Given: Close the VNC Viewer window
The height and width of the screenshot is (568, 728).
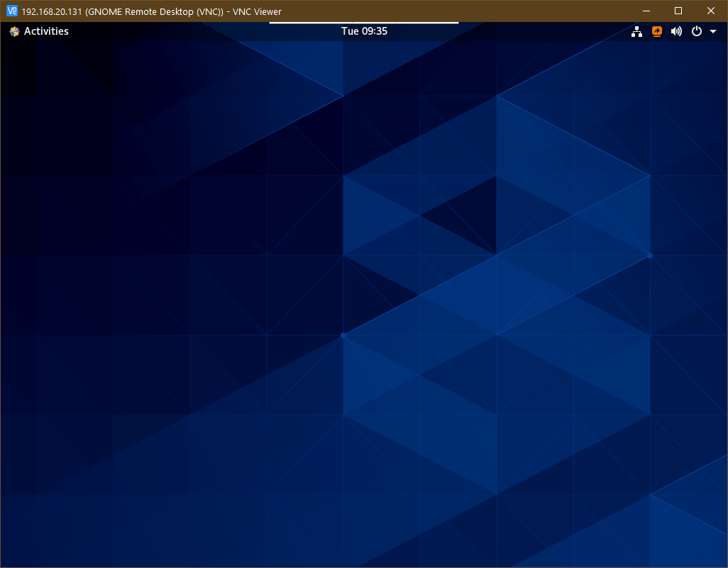Looking at the screenshot, I should 711,11.
